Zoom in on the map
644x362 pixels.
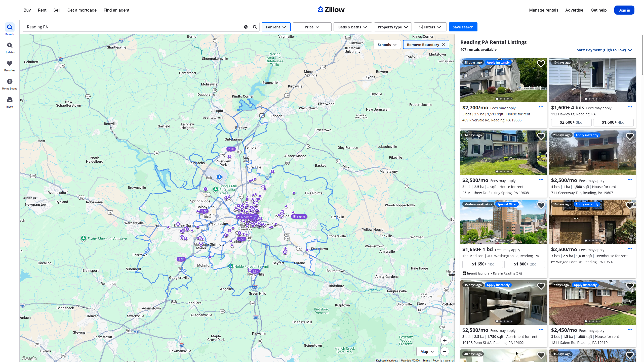coord(445,340)
